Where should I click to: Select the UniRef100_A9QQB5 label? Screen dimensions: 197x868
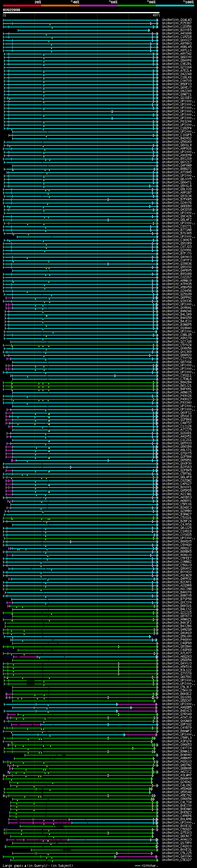click(177, 707)
